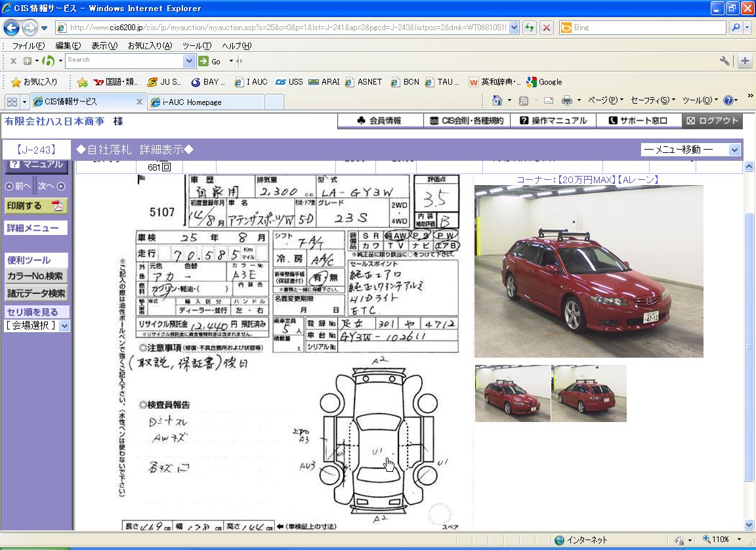Image resolution: width=756 pixels, height=550 pixels.
Task: Open the Home page icon in command bar
Action: point(498,100)
